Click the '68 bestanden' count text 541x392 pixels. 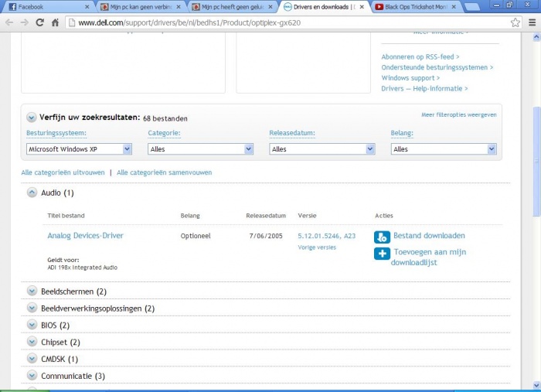[x=165, y=118]
